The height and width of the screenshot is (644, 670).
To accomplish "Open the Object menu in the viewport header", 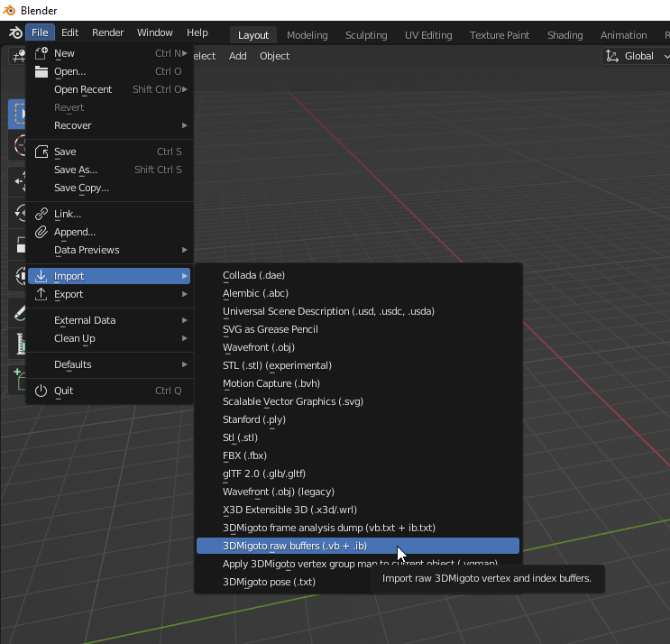I will [274, 56].
